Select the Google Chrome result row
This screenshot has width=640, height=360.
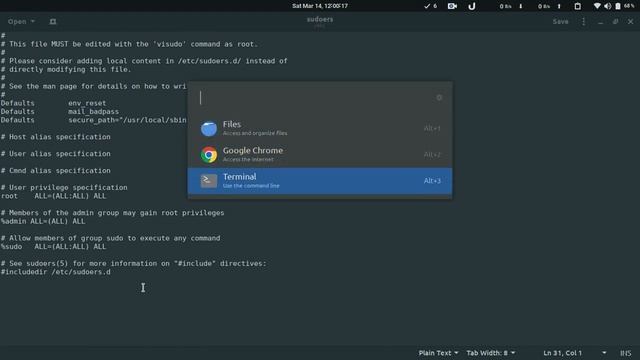[x=320, y=155]
